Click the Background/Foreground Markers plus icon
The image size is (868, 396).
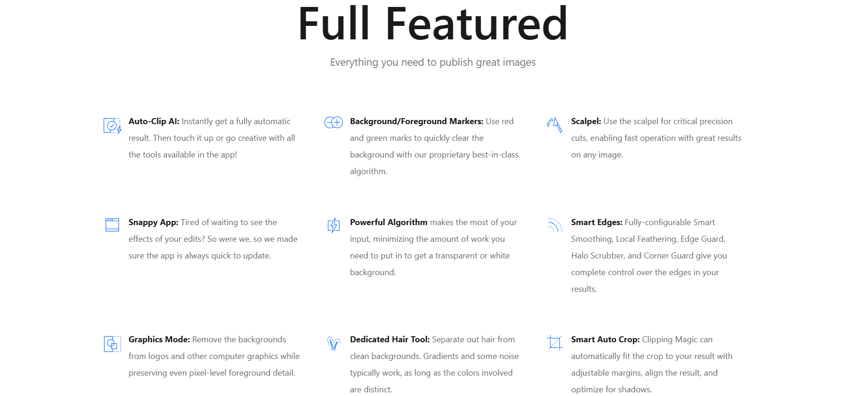pos(333,123)
